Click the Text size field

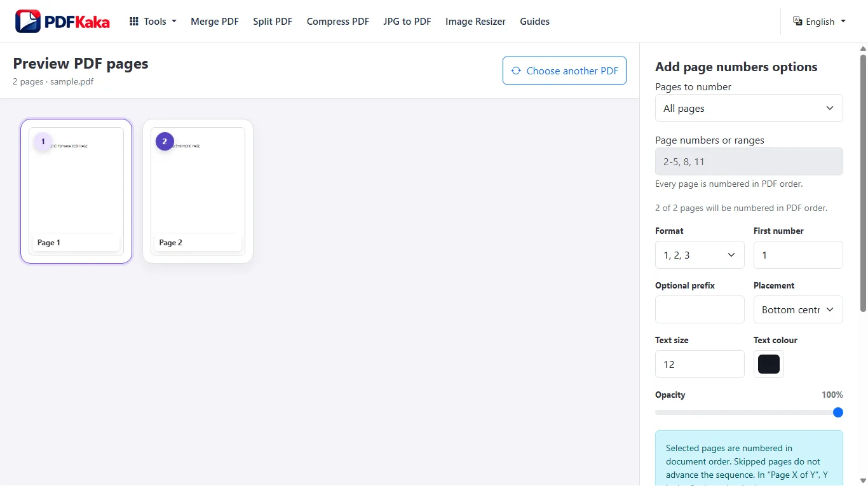click(x=700, y=364)
